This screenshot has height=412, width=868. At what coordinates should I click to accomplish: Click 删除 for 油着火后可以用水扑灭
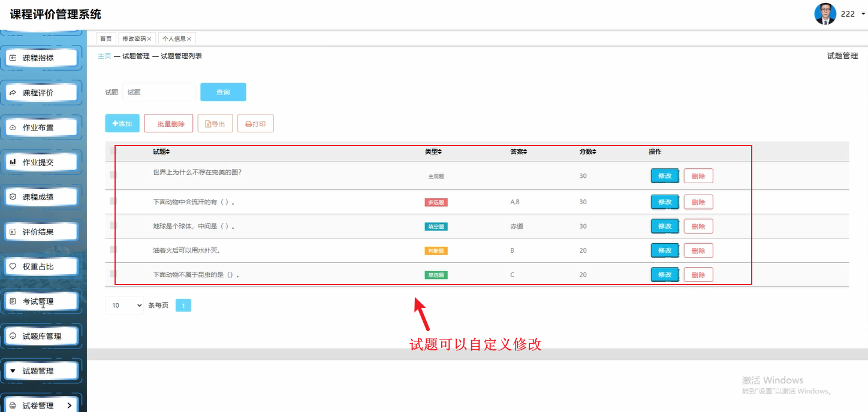698,250
